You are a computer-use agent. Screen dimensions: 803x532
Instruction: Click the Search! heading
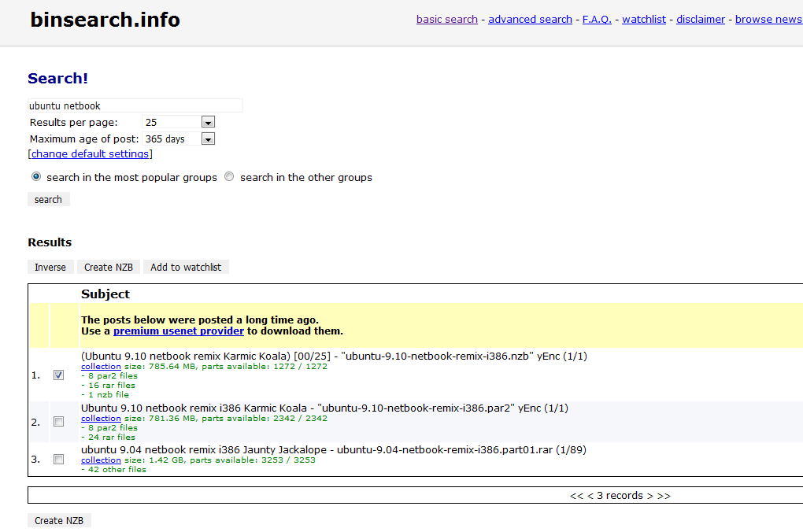(58, 79)
